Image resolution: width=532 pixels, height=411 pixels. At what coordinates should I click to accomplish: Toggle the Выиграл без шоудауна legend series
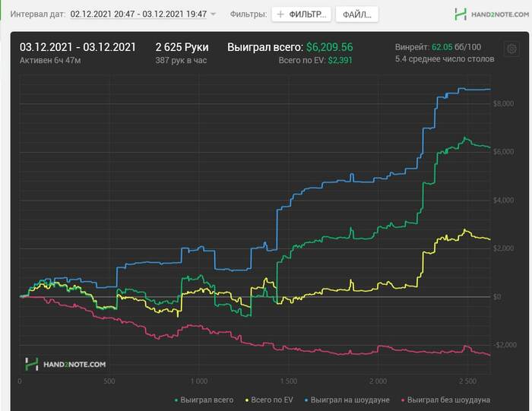445,400
